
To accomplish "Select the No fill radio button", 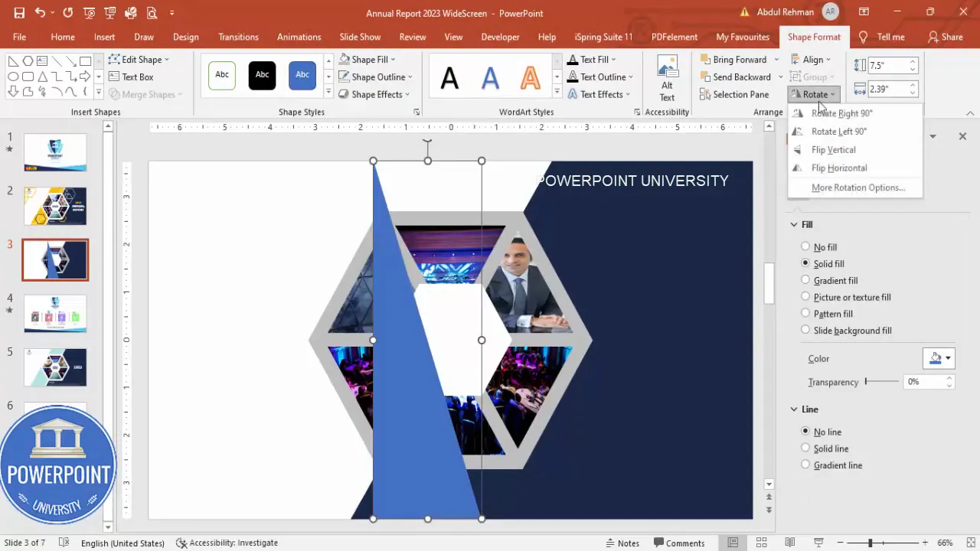I will (x=805, y=247).
